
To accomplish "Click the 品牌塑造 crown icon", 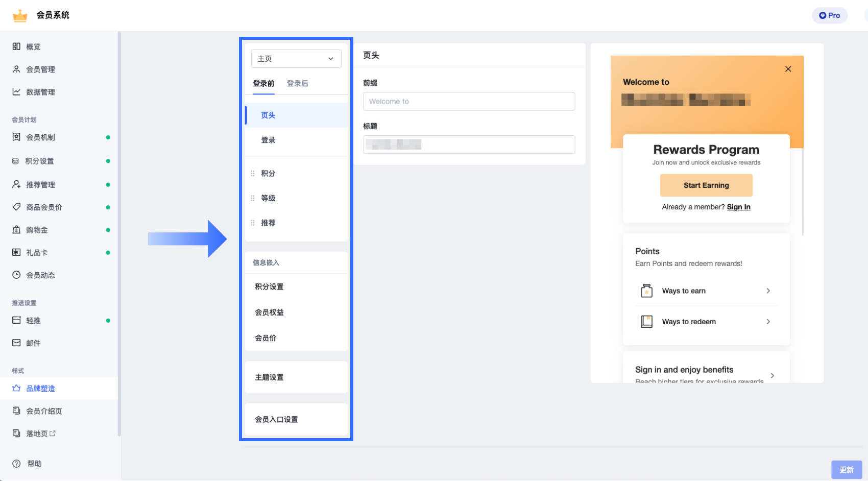I will click(x=16, y=388).
